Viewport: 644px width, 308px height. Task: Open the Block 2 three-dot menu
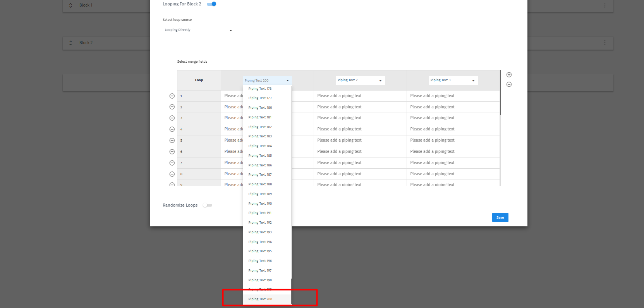click(605, 43)
